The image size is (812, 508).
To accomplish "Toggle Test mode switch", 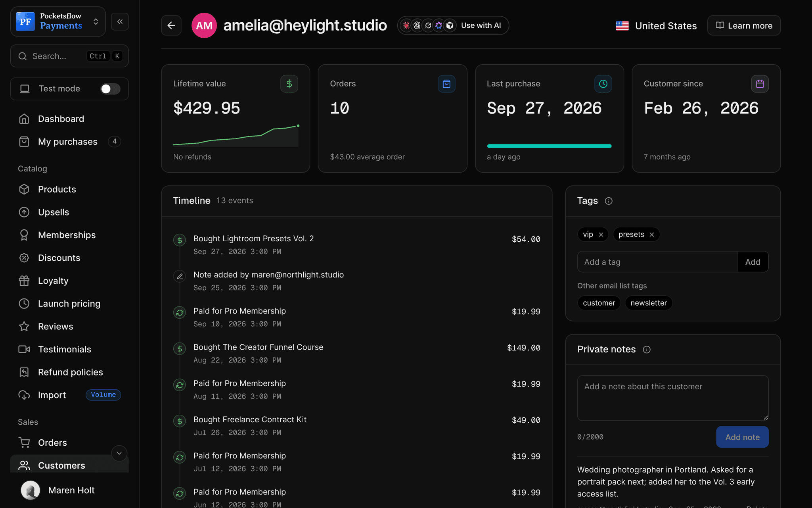I will (x=110, y=89).
